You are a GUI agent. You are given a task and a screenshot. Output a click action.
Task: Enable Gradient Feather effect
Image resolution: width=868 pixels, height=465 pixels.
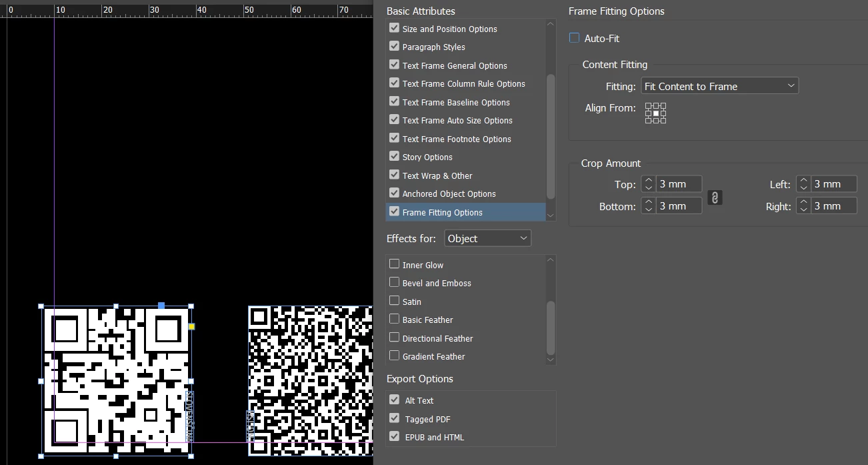395,356
